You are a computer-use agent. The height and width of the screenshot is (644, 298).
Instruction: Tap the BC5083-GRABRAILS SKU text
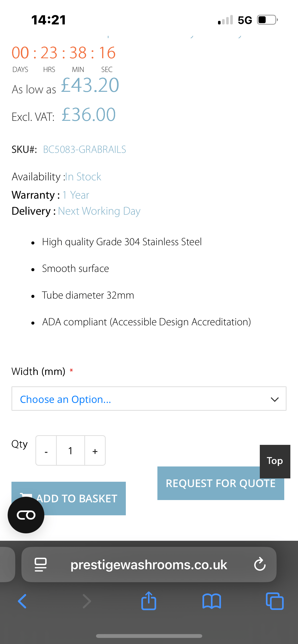[x=85, y=150]
